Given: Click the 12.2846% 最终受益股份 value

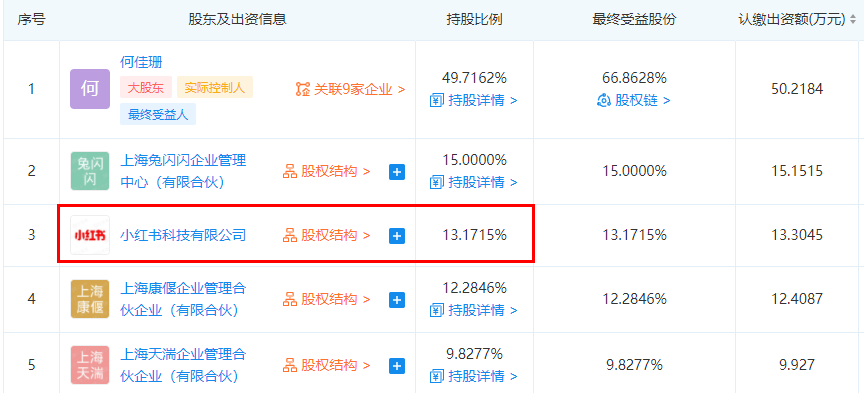Looking at the screenshot, I should tap(634, 299).
